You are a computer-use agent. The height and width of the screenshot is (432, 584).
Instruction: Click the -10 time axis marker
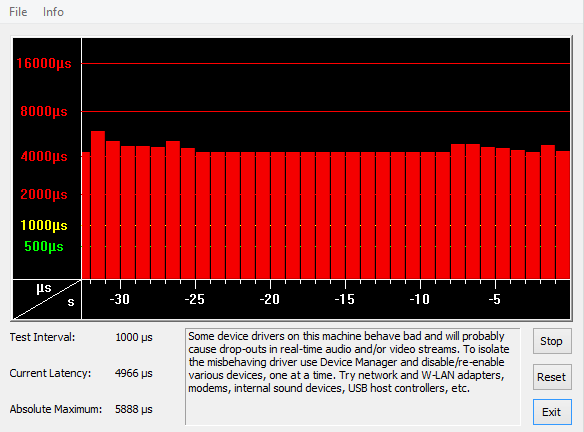[420, 299]
